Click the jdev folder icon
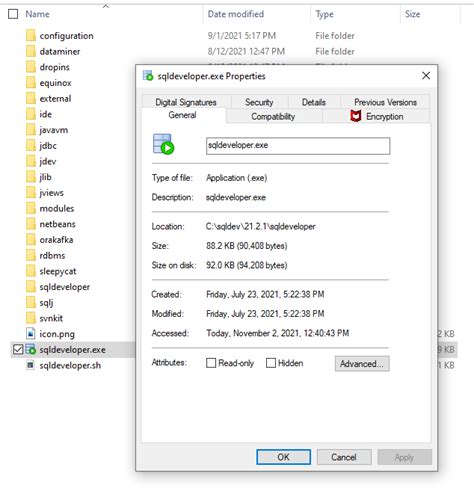Viewport: 474px width, 494px height. 31,161
